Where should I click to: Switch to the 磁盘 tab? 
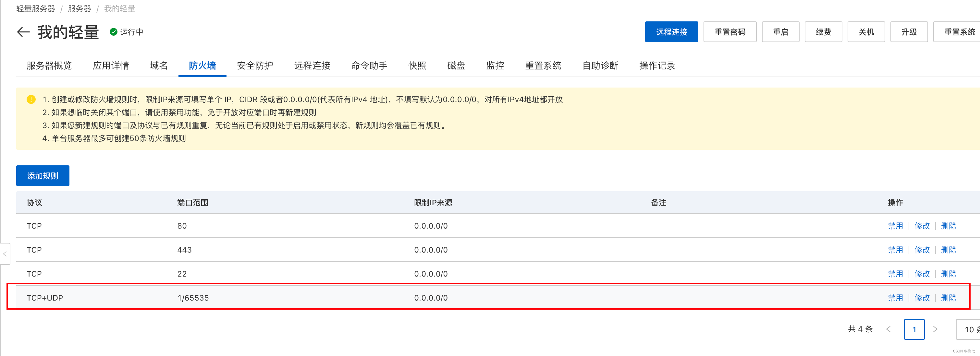(x=456, y=66)
